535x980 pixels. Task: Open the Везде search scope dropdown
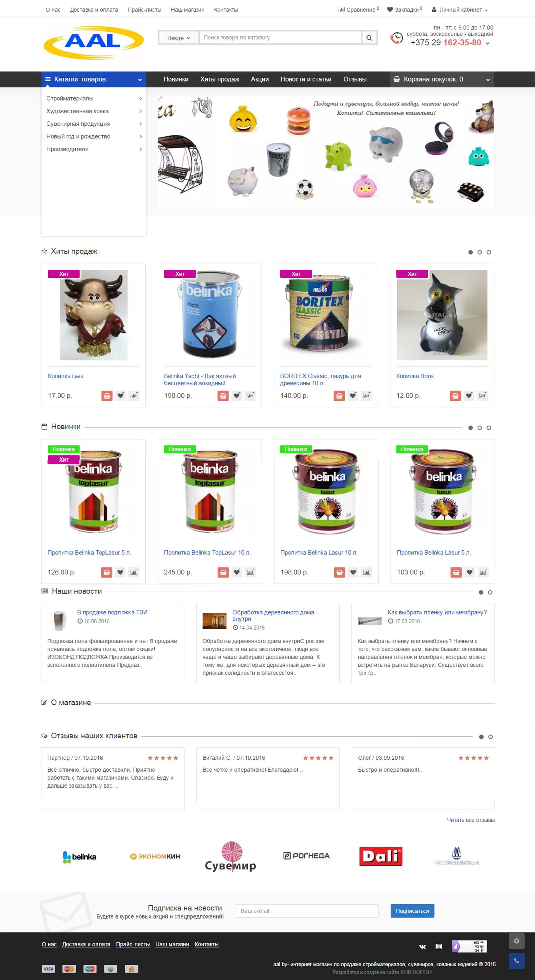click(x=178, y=38)
